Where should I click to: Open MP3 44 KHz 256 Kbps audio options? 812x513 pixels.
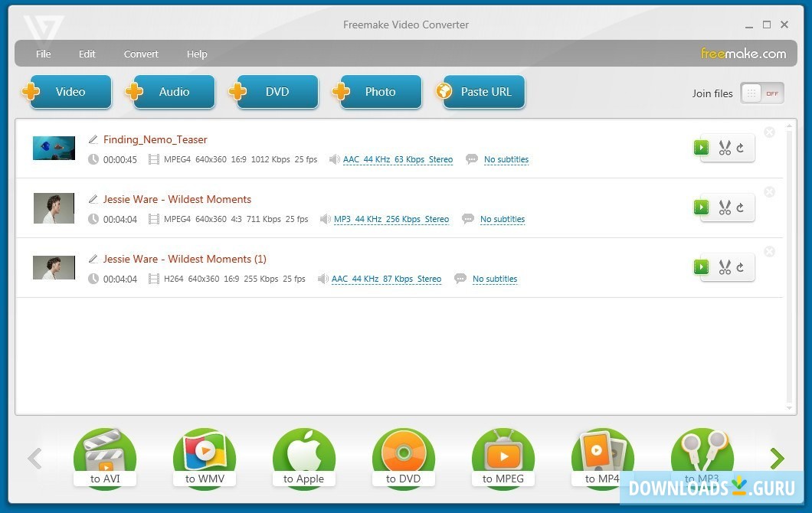click(391, 219)
